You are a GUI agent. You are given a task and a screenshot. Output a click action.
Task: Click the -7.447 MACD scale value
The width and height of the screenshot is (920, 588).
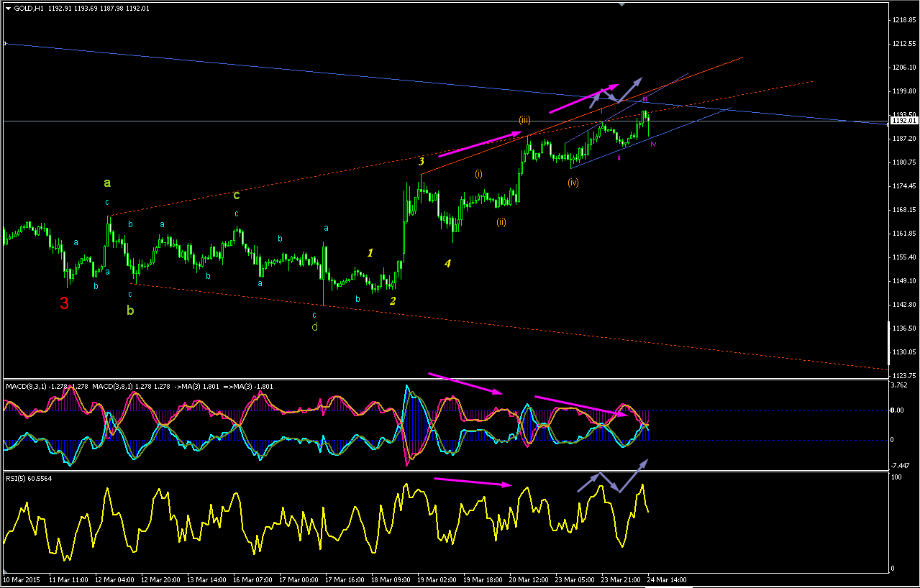point(900,464)
